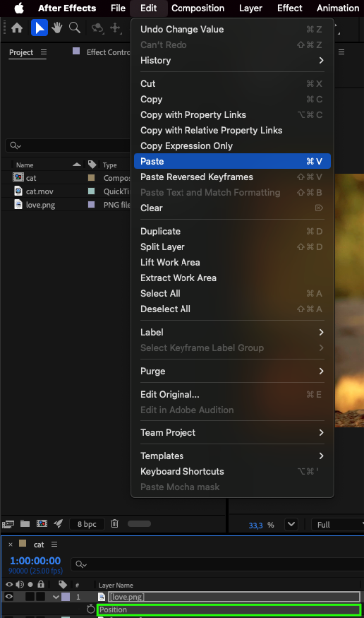Click the timeline layer search field

point(217,564)
